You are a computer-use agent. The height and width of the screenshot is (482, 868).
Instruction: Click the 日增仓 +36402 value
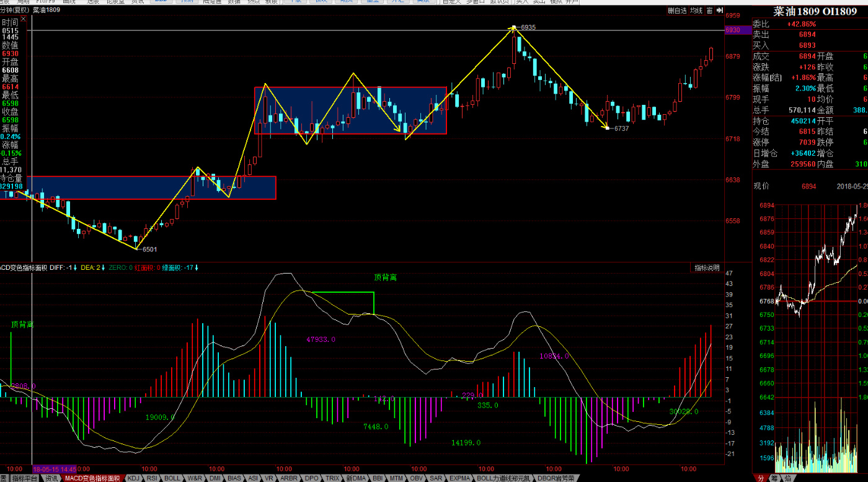pyautogui.click(x=804, y=153)
